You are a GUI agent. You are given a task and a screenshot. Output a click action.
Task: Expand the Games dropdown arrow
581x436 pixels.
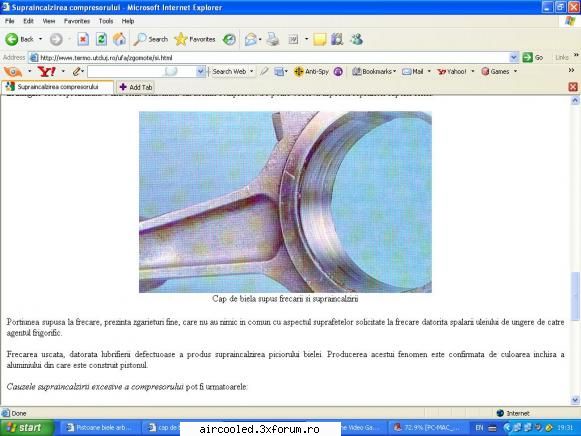(515, 71)
